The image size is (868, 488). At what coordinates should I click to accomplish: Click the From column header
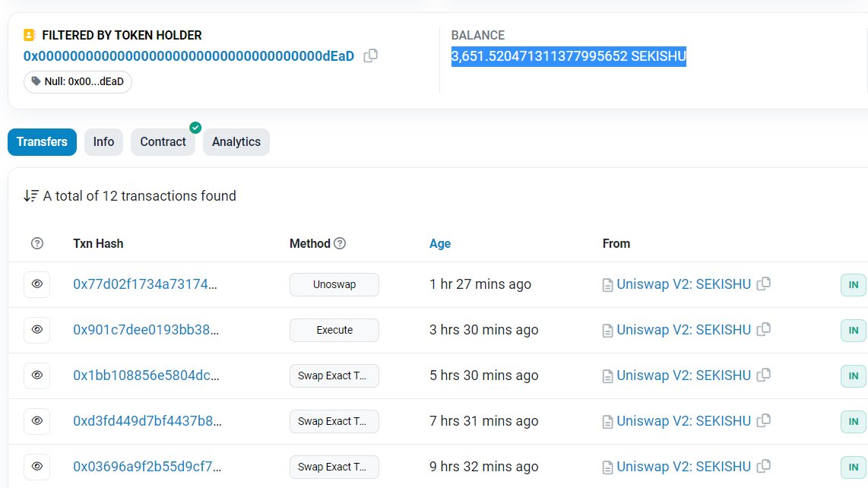[616, 243]
